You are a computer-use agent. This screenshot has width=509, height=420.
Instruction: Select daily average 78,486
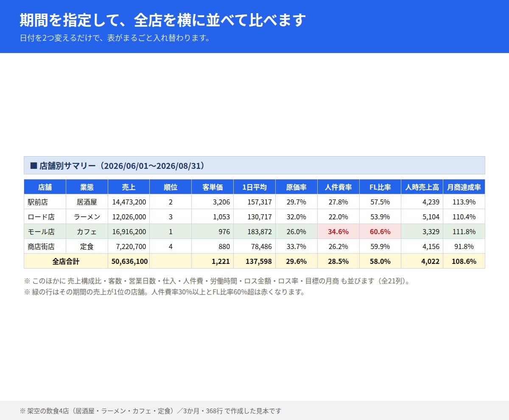(255, 246)
